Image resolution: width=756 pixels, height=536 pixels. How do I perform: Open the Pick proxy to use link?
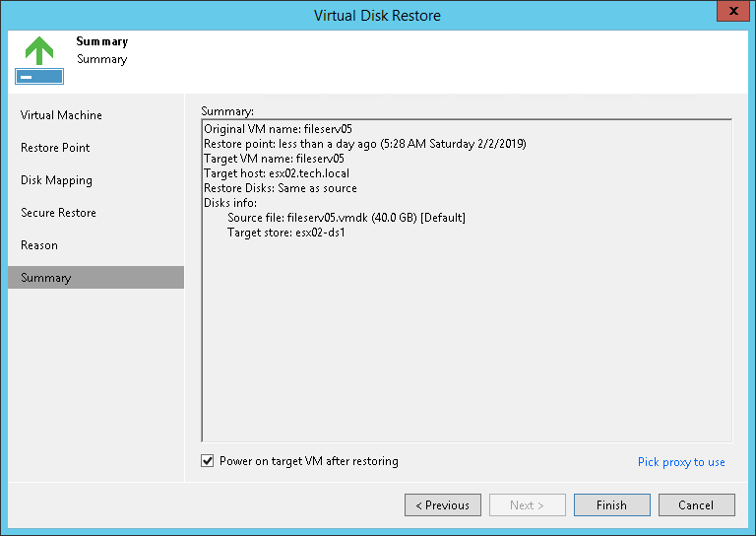click(681, 462)
